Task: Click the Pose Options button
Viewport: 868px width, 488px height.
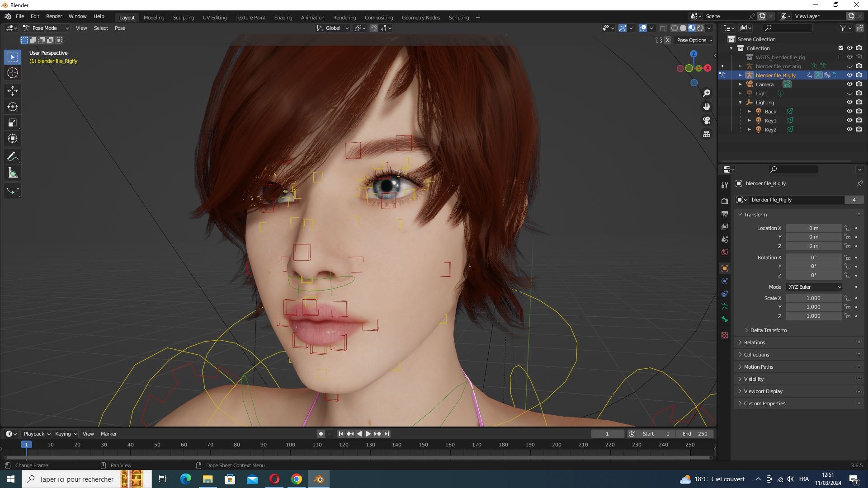Action: [694, 40]
